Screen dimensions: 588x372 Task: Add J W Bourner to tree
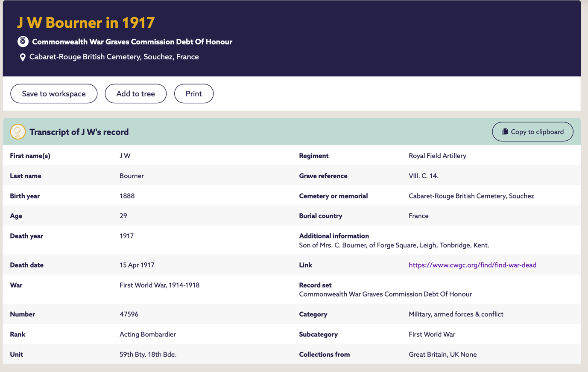[x=136, y=93]
